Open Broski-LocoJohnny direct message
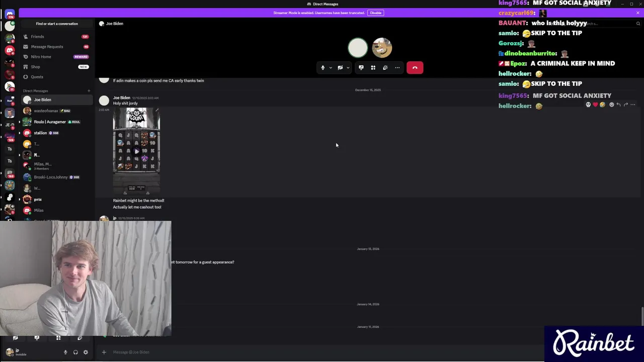Viewport: 644px width, 362px height. (x=56, y=177)
